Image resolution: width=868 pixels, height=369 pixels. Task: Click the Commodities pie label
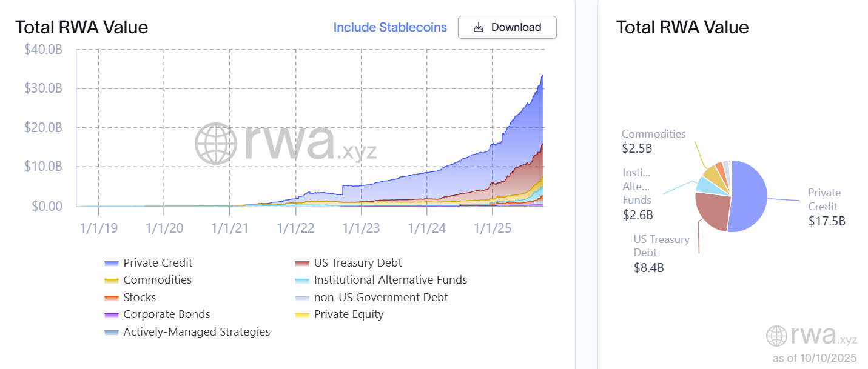pos(653,135)
